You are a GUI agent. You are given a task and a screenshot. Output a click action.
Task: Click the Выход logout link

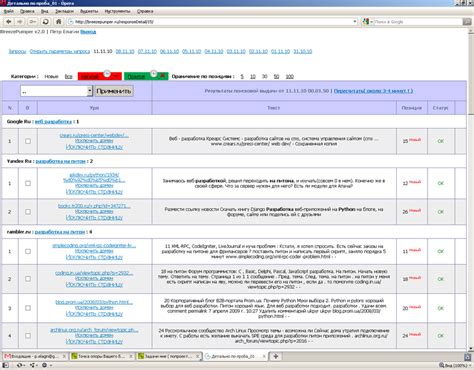coord(88,32)
